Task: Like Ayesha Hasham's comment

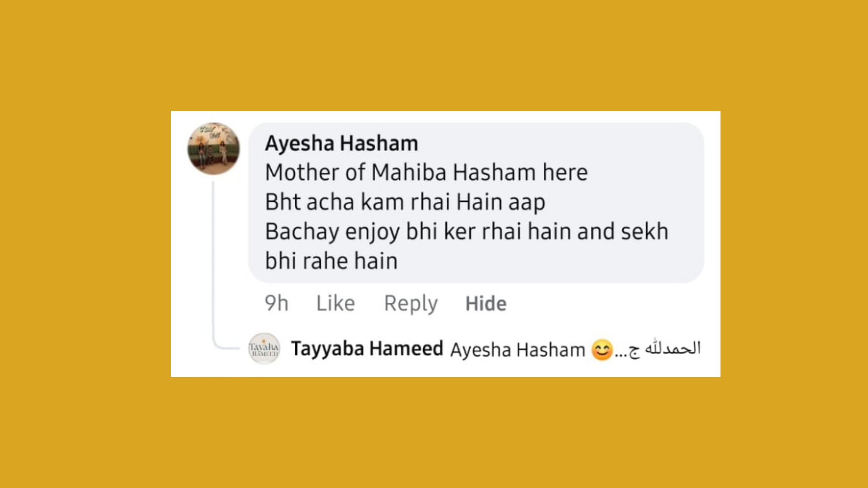Action: (x=335, y=303)
